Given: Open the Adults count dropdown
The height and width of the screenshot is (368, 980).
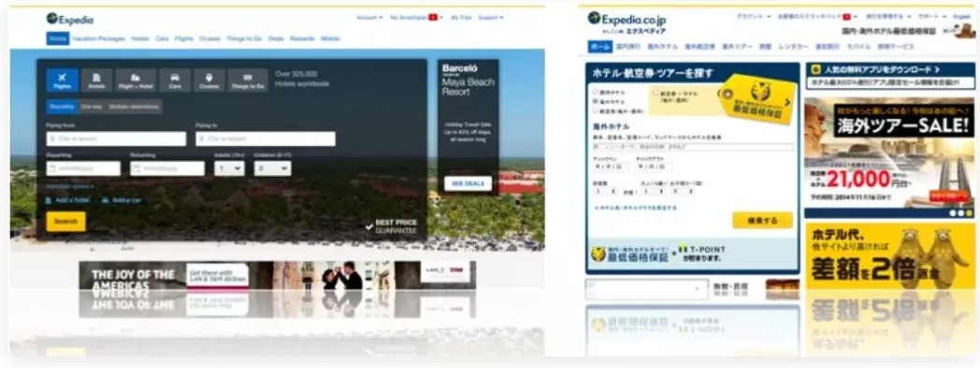Looking at the screenshot, I should (229, 169).
